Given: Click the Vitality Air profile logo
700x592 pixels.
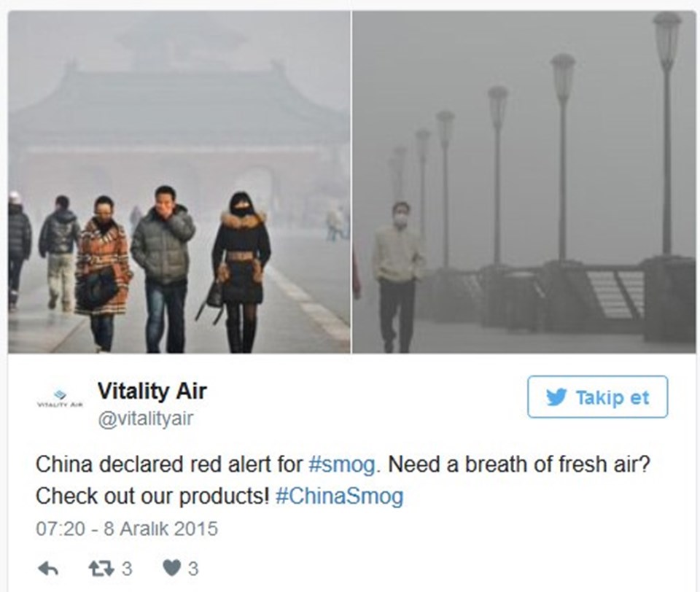Looking at the screenshot, I should click(x=60, y=398).
